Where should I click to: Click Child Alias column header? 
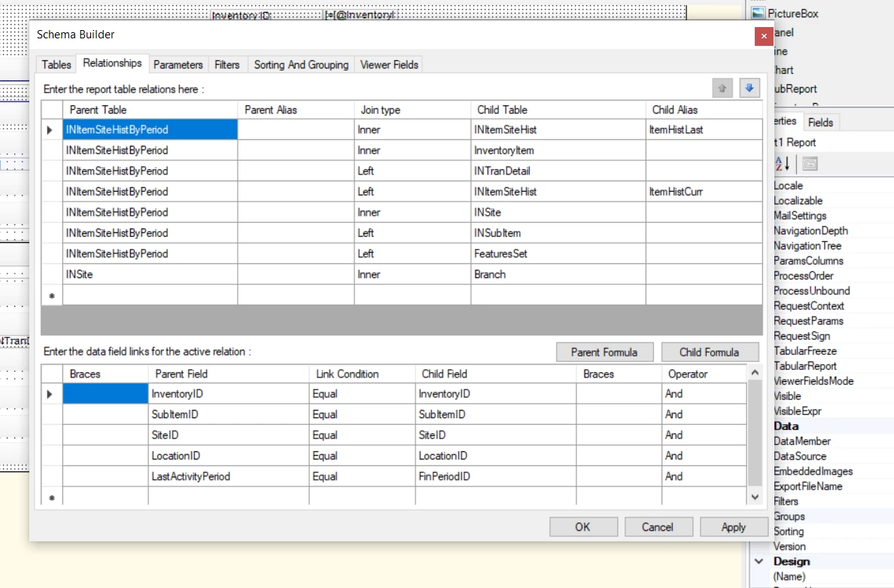coord(704,109)
